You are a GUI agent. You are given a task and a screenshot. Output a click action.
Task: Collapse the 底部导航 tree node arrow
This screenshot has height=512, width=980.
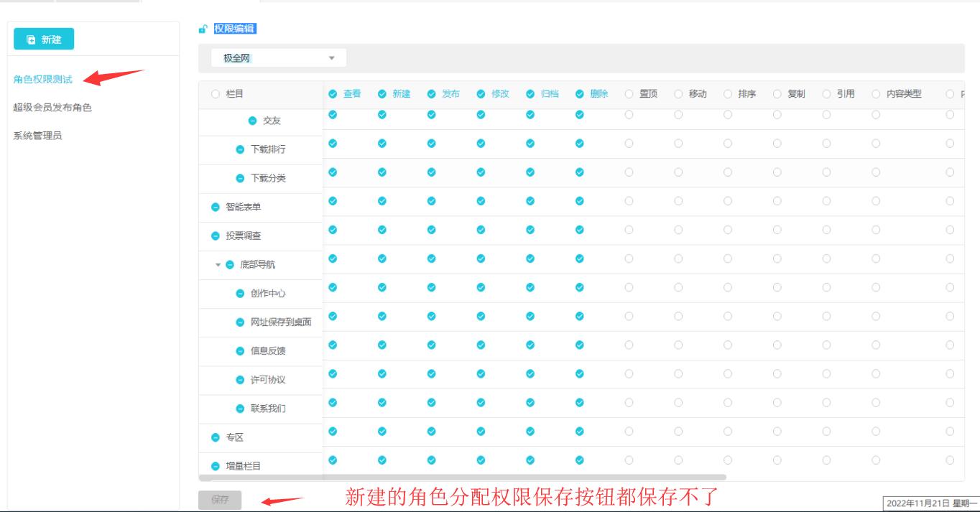218,265
